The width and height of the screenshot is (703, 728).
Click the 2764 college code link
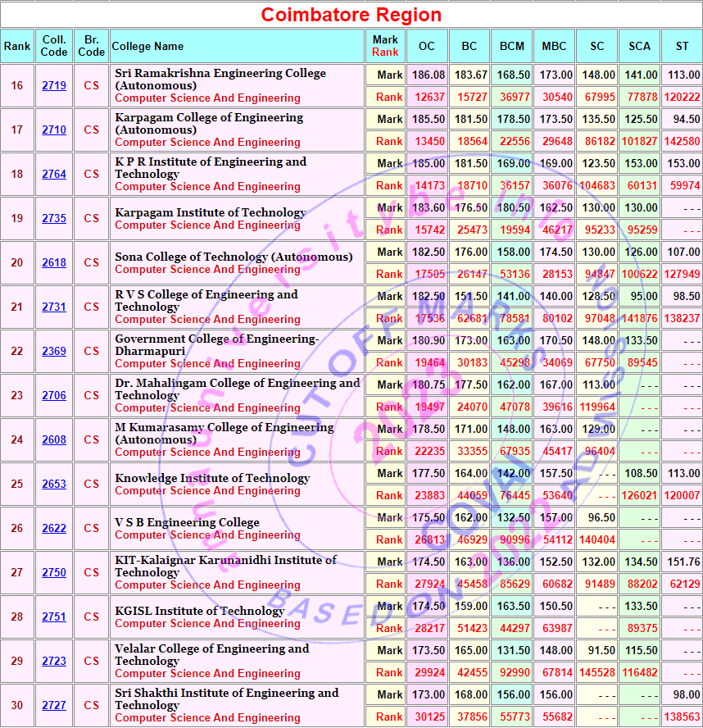pos(54,175)
